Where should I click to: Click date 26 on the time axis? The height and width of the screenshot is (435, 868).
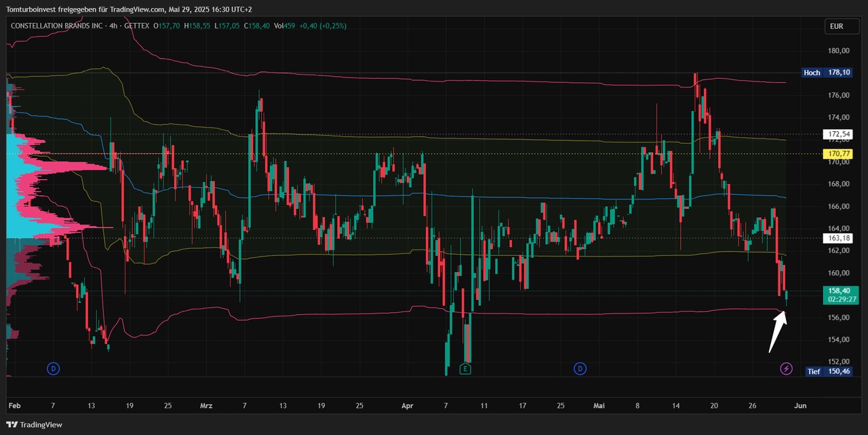[752, 406]
